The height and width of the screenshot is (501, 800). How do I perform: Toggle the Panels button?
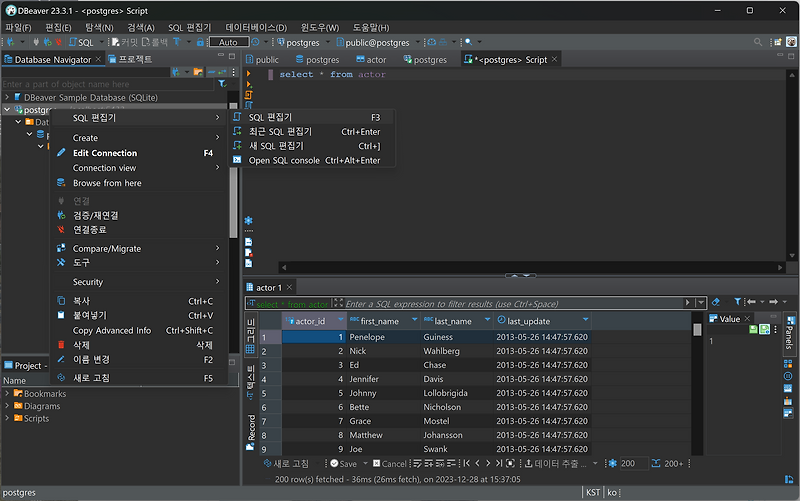coord(789,333)
